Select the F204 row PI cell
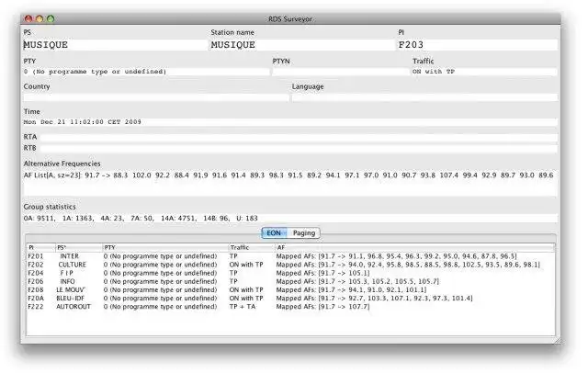 (x=36, y=273)
